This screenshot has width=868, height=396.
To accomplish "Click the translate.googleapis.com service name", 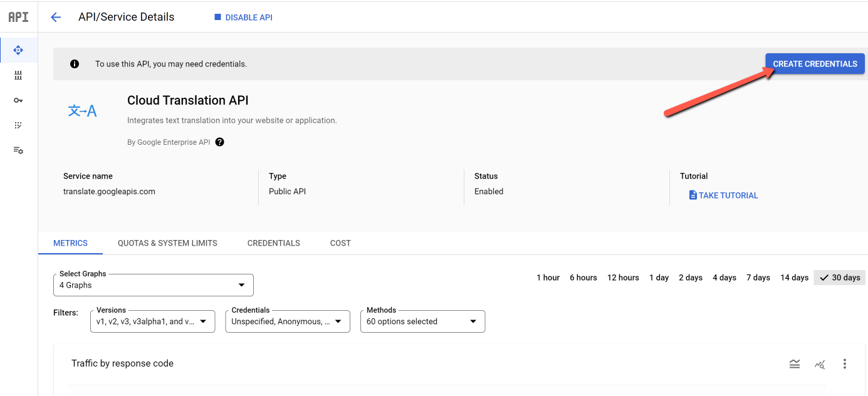I will (109, 192).
